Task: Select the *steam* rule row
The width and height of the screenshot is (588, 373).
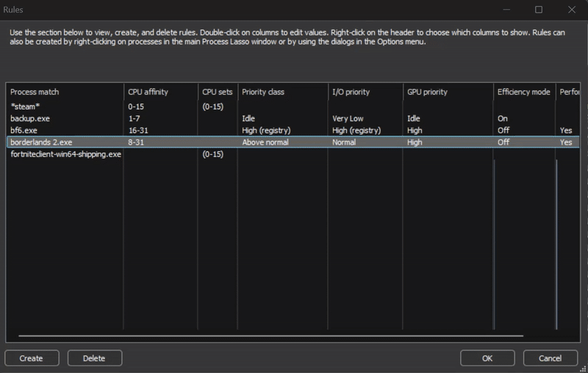Action: pyautogui.click(x=25, y=106)
